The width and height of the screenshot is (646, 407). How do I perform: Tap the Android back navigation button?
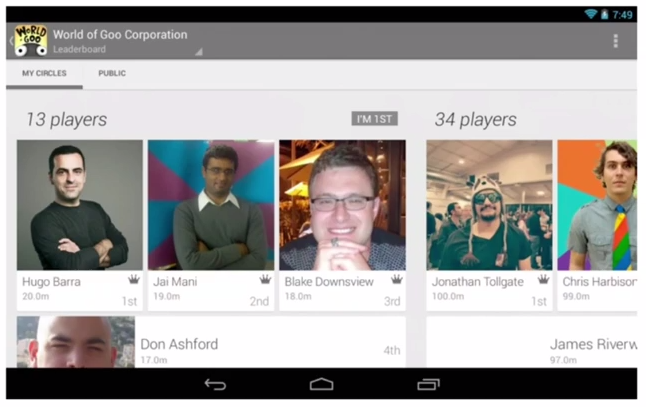215,384
